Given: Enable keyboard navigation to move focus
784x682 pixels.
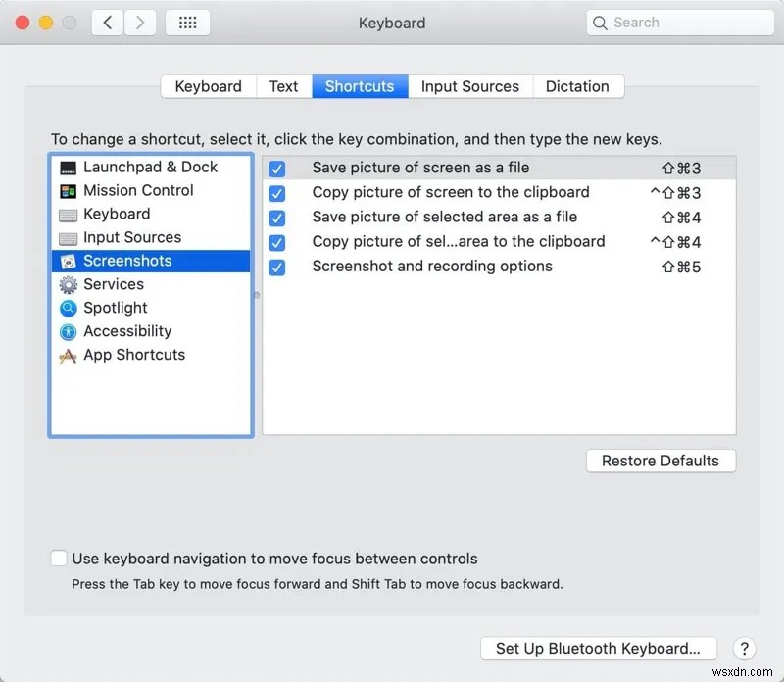Looking at the screenshot, I should pyautogui.click(x=59, y=558).
